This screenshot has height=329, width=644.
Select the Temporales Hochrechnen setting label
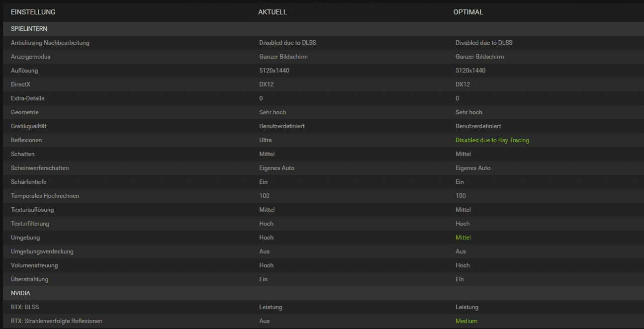coord(45,196)
